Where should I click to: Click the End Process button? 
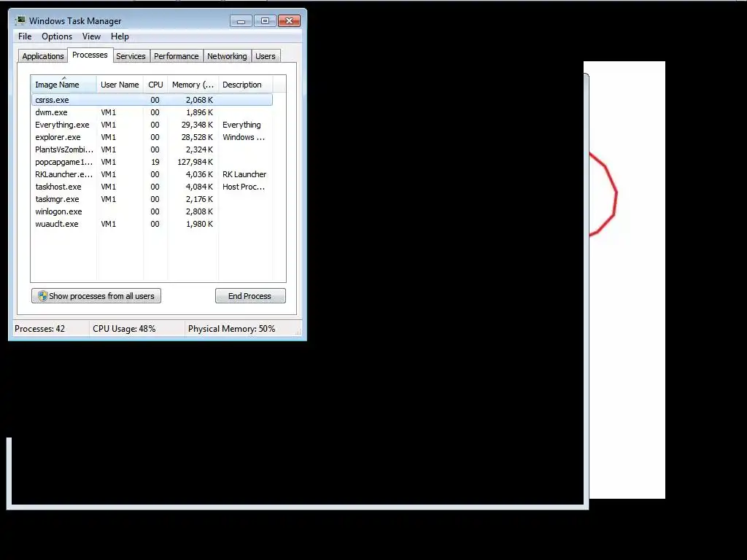coord(250,296)
